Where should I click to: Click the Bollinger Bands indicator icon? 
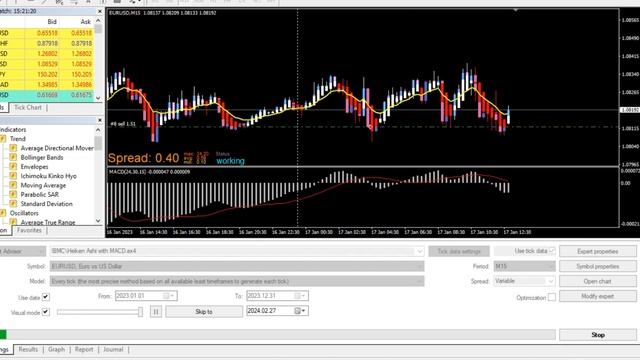pyautogui.click(x=13, y=158)
